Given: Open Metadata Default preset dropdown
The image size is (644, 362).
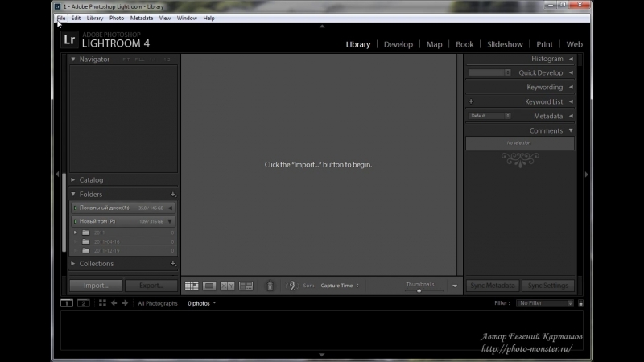Looking at the screenshot, I should (489, 116).
